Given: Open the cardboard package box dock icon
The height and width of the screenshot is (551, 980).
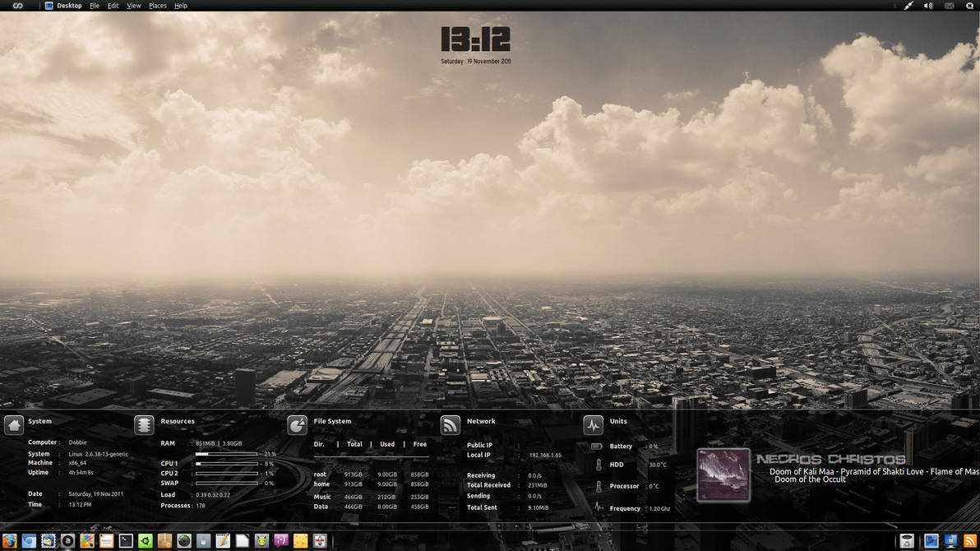Looking at the screenshot, I should (164, 541).
